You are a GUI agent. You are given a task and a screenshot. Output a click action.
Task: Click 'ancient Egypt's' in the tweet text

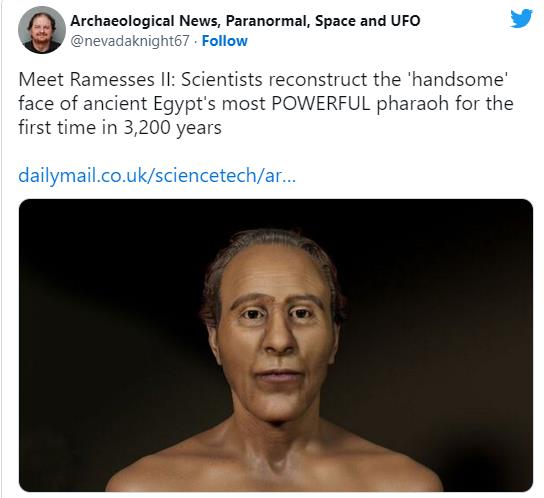(x=150, y=104)
